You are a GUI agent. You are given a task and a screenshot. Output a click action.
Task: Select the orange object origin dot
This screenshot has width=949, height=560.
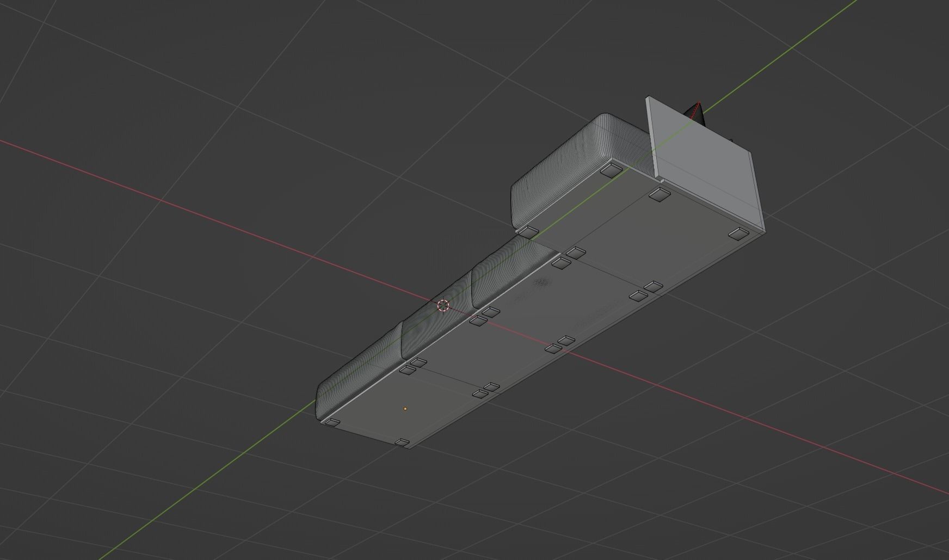click(x=405, y=409)
